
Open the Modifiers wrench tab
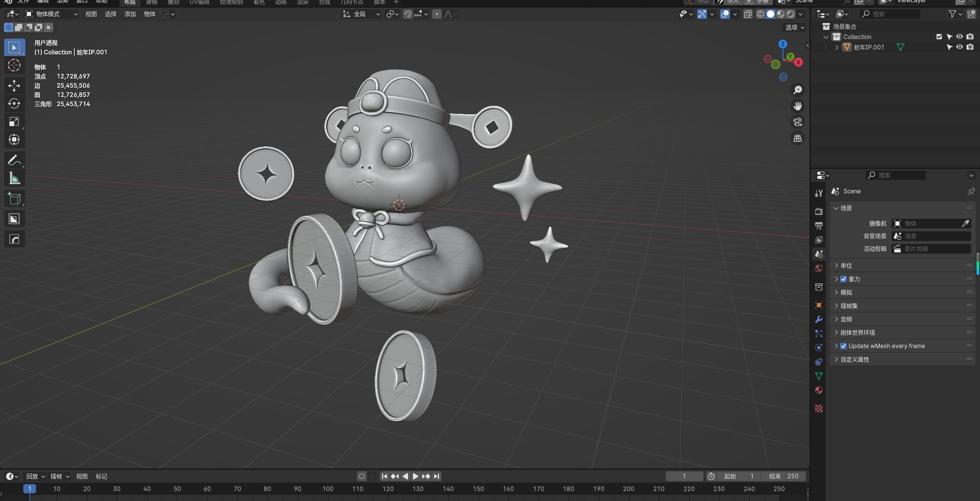[819, 319]
